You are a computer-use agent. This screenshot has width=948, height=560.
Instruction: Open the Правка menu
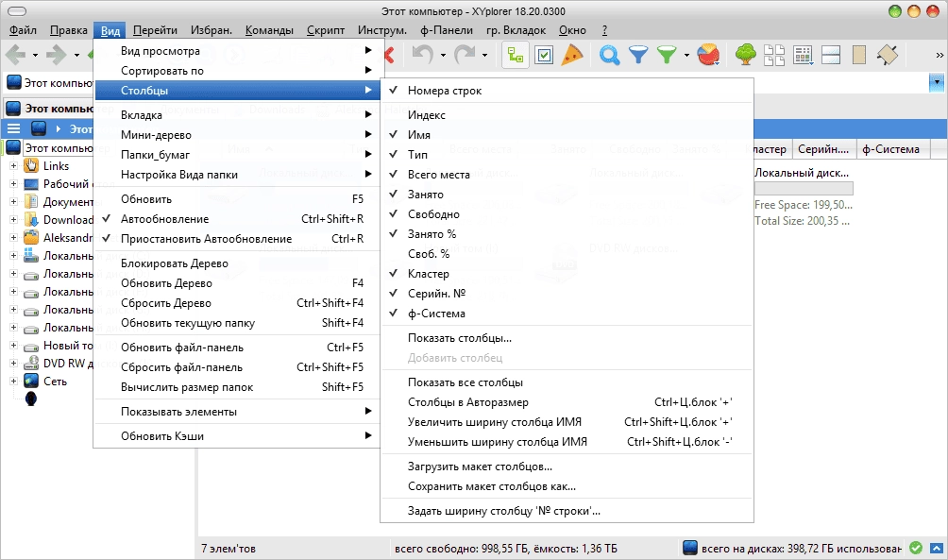pos(68,29)
